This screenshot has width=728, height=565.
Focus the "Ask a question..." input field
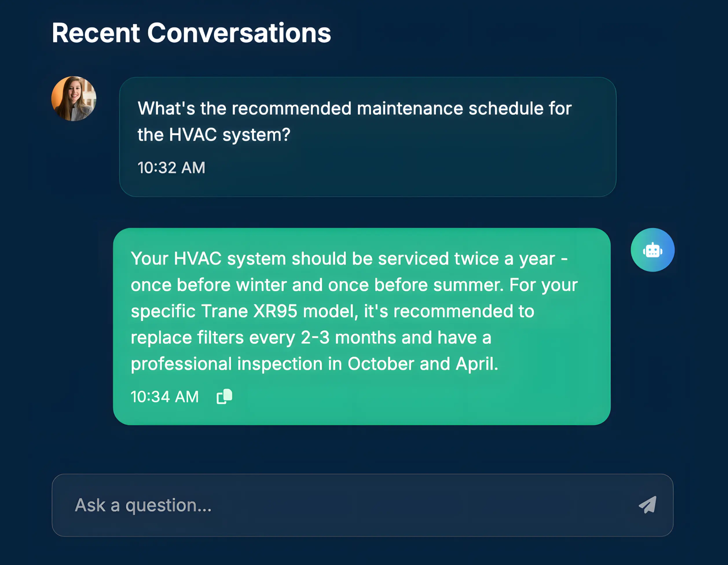tap(333, 505)
